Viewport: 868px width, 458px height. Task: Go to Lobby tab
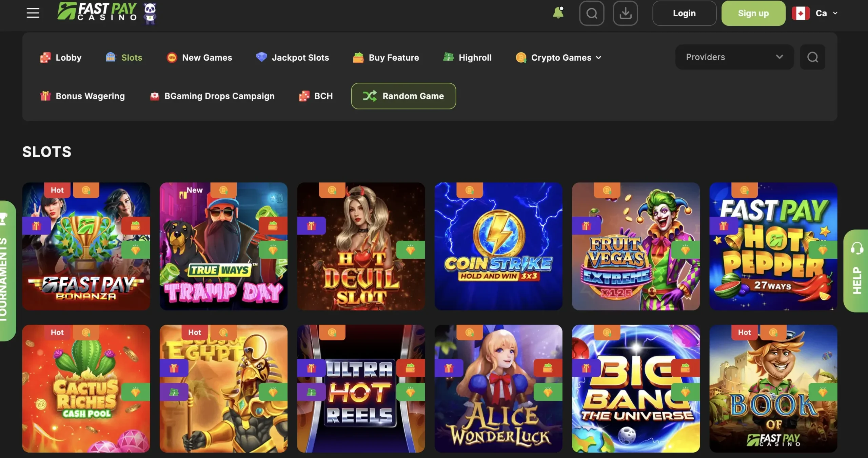61,58
